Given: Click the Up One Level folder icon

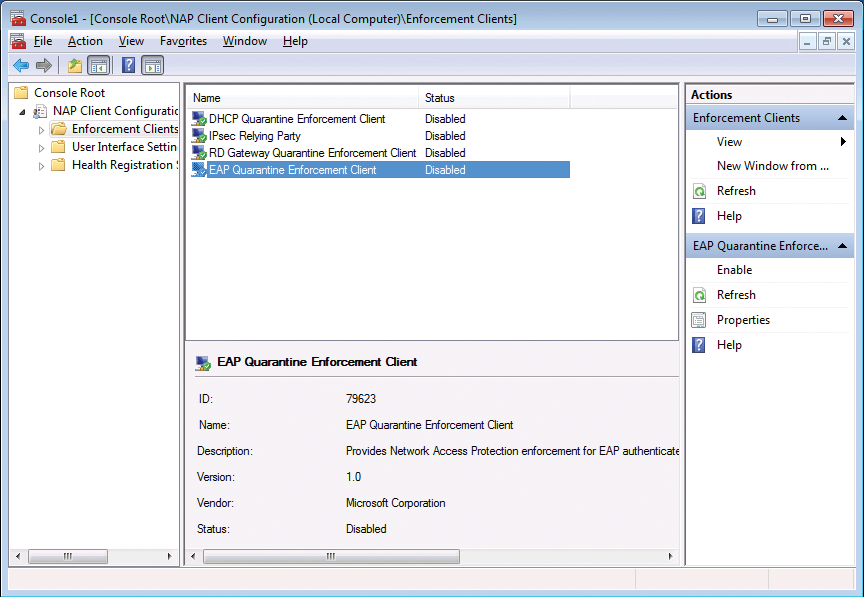Looking at the screenshot, I should click(75, 66).
